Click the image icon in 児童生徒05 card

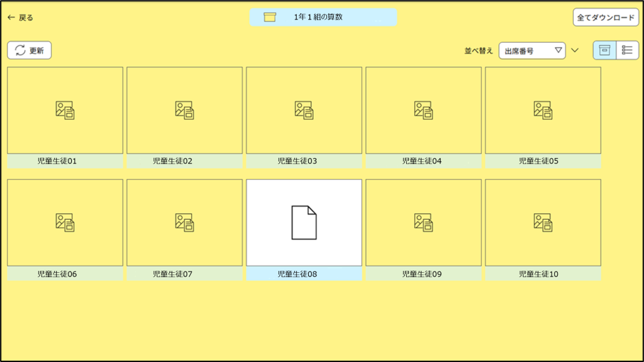[x=543, y=110]
